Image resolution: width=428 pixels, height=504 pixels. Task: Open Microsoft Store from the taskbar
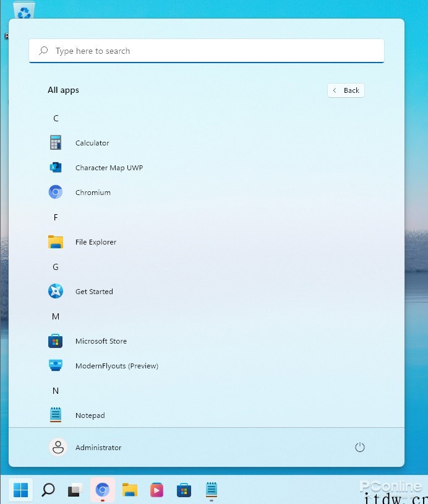[x=184, y=490]
